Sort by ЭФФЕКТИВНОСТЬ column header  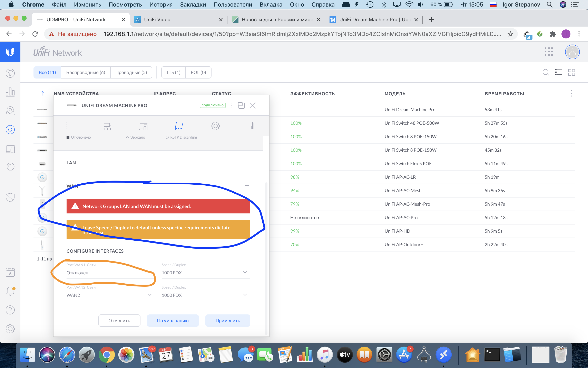coord(312,94)
